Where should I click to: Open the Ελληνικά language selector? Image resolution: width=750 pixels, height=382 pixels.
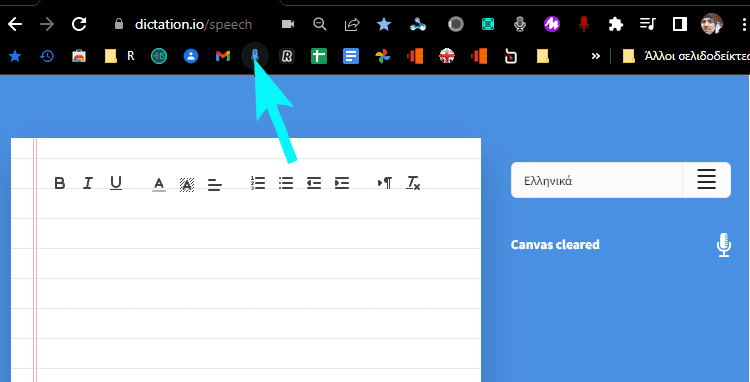click(596, 180)
